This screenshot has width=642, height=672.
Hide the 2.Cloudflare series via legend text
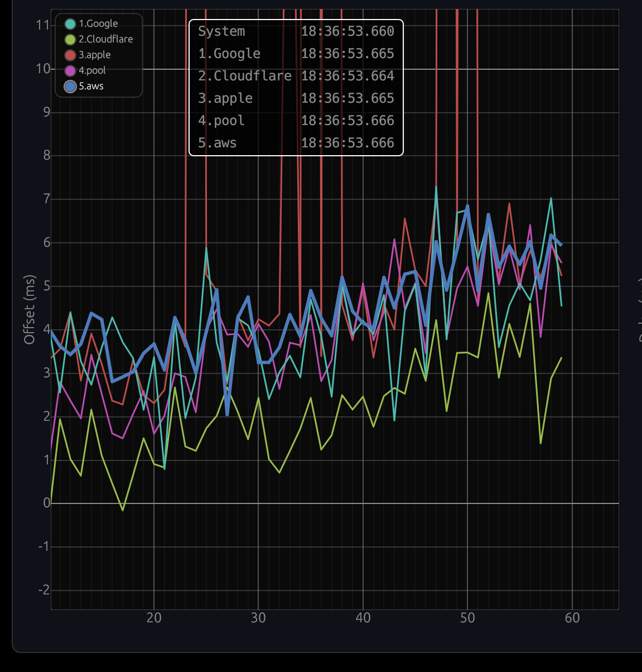click(x=105, y=40)
